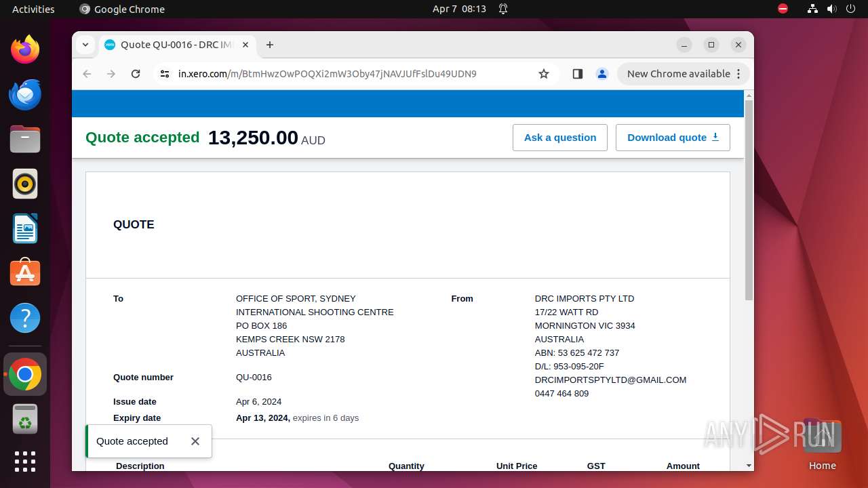Bookmark this page with the star
The height and width of the screenshot is (488, 868).
[544, 74]
